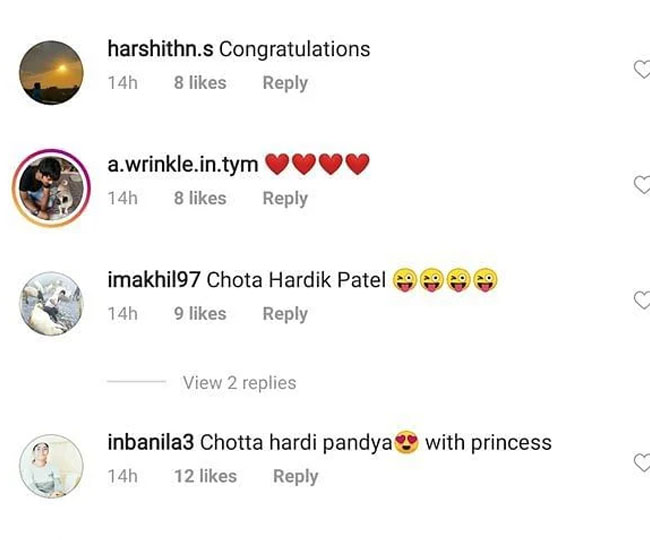View 12 likes on inbanila3 comment
Image resolution: width=650 pixels, height=540 pixels.
tap(206, 476)
